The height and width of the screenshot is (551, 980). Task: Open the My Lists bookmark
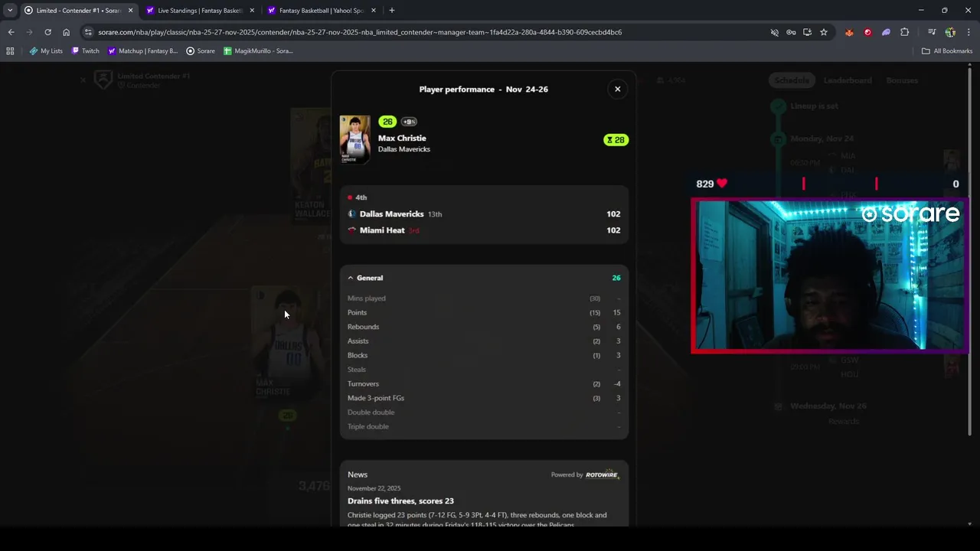(x=46, y=51)
